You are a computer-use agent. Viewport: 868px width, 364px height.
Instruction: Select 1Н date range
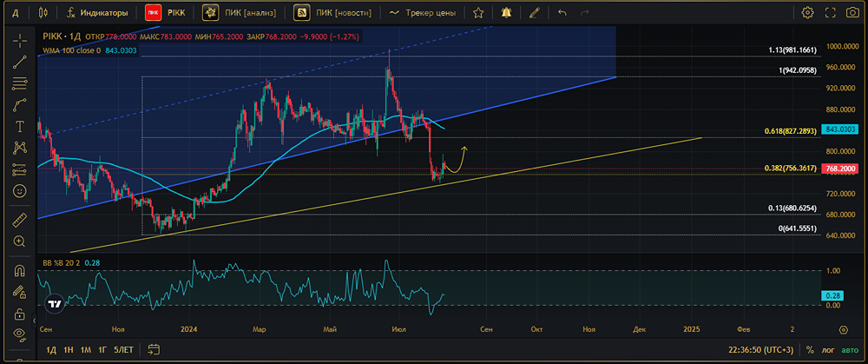[69, 349]
